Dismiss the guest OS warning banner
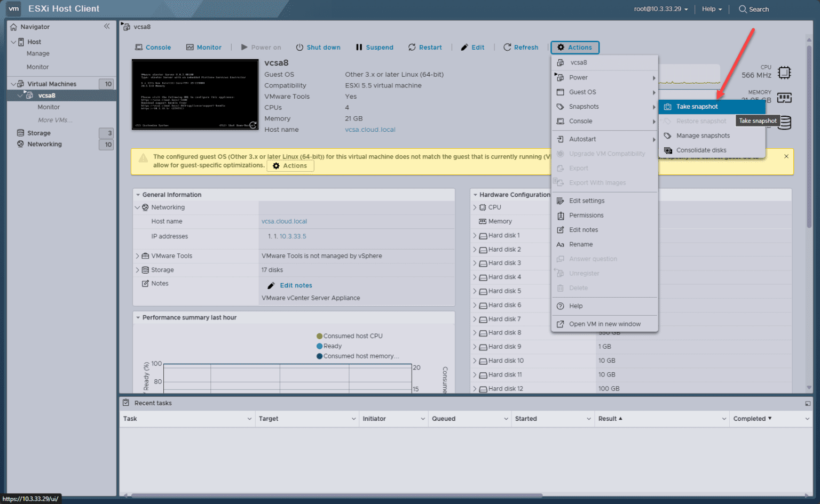Viewport: 820px width, 504px height. click(786, 157)
